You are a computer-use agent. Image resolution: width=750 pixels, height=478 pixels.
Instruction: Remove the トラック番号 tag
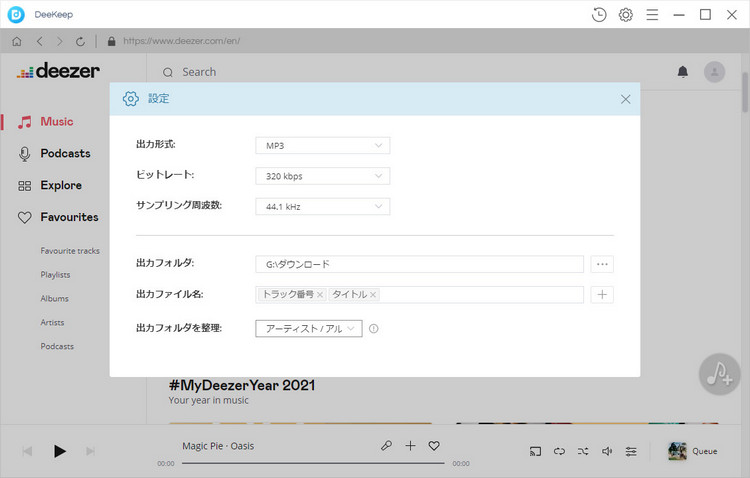pyautogui.click(x=320, y=295)
